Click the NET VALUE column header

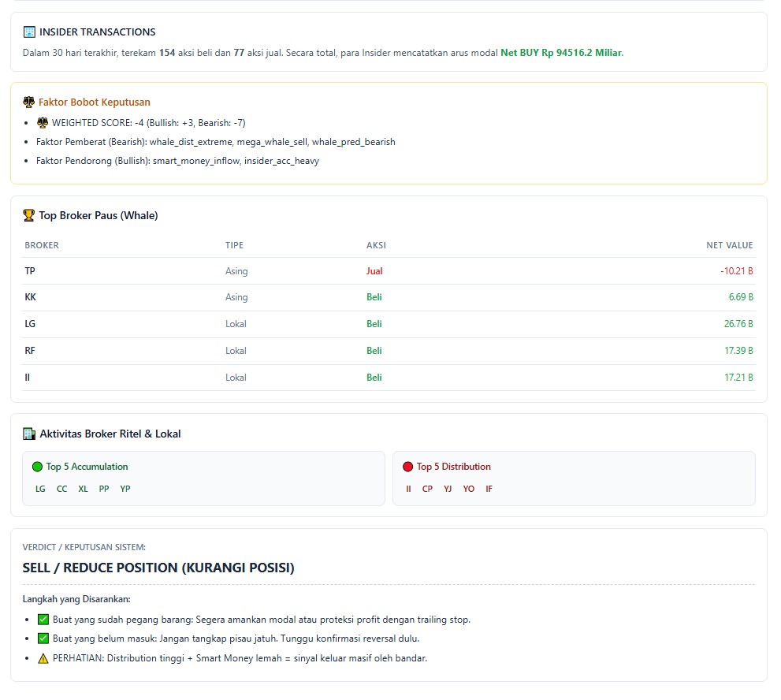(x=729, y=245)
